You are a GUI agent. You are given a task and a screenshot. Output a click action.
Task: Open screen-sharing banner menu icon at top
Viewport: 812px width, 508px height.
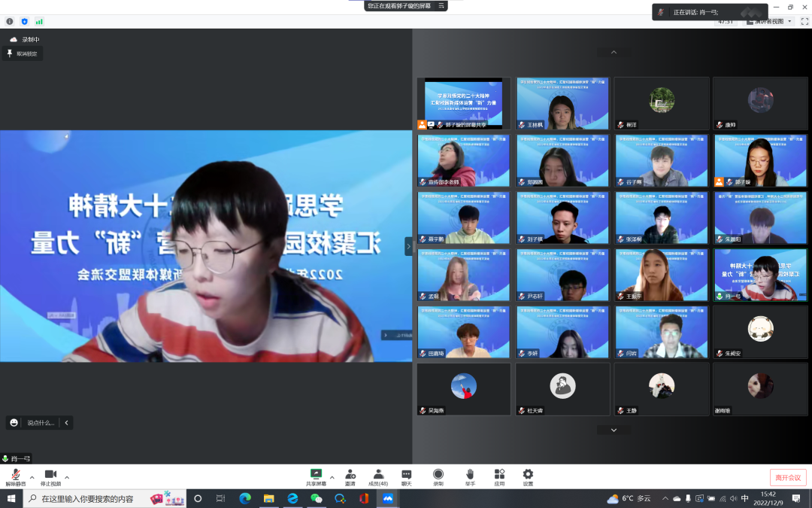pos(441,5)
